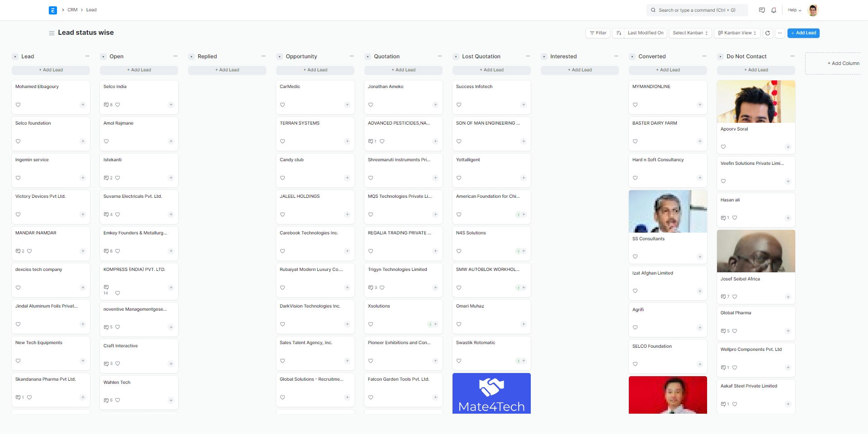
Task: Assign user on Candy club card
Action: pos(347,178)
